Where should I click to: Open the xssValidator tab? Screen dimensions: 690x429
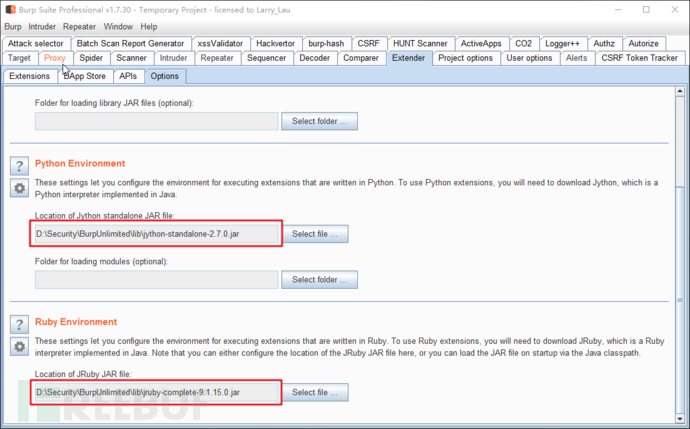(x=220, y=44)
